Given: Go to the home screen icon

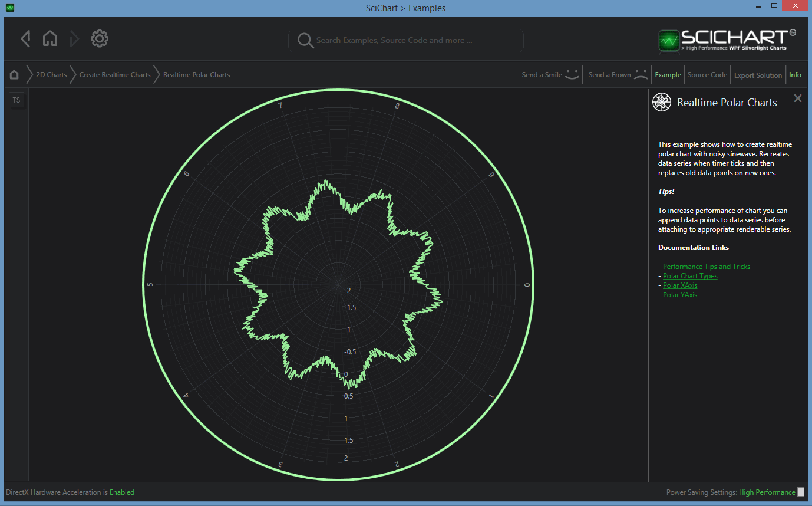Looking at the screenshot, I should tap(50, 39).
